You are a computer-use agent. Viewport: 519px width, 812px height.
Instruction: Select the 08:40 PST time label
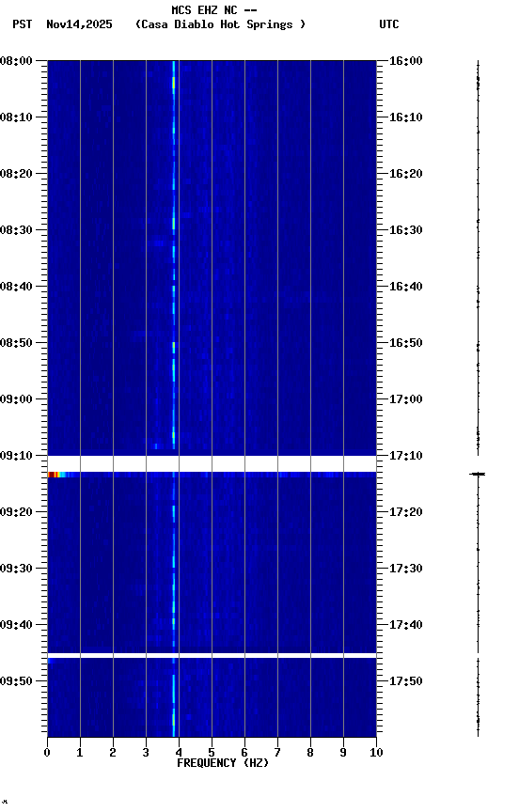point(16,287)
